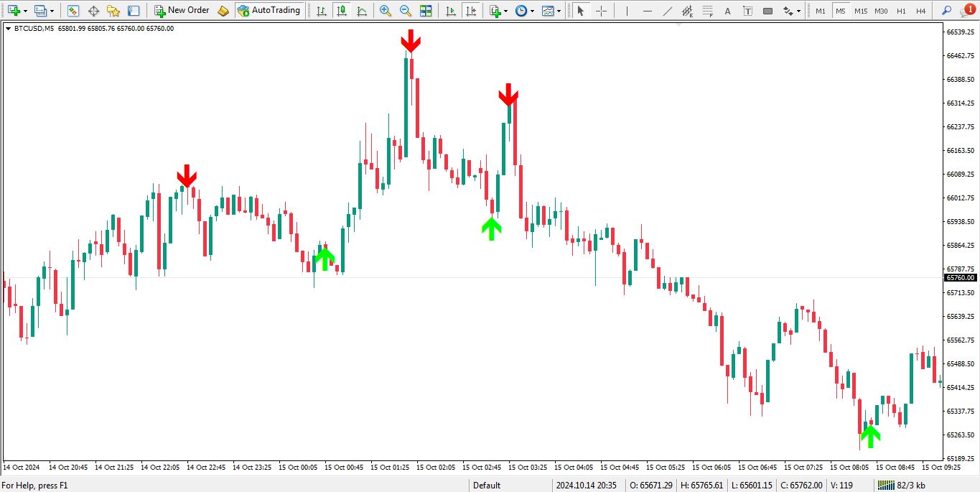The width and height of the screenshot is (980, 492).
Task: Open the Data Window crosshair-circle icon
Action: click(x=93, y=11)
